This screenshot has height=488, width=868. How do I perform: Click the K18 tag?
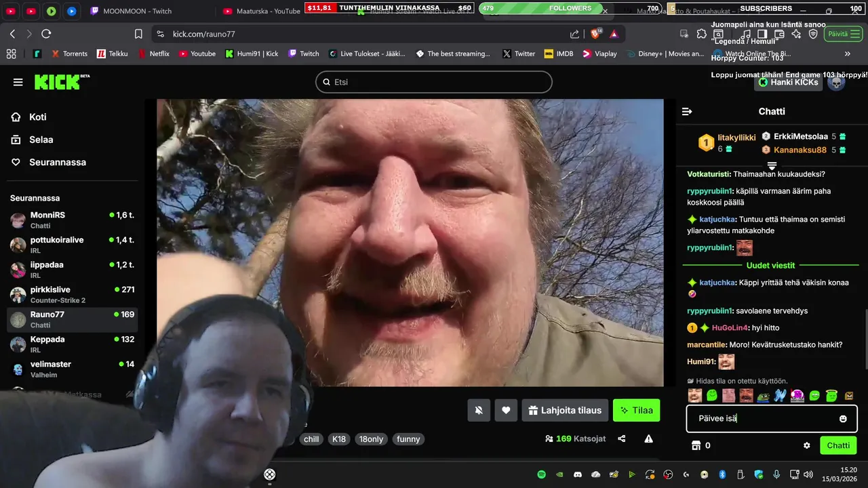[x=339, y=439]
